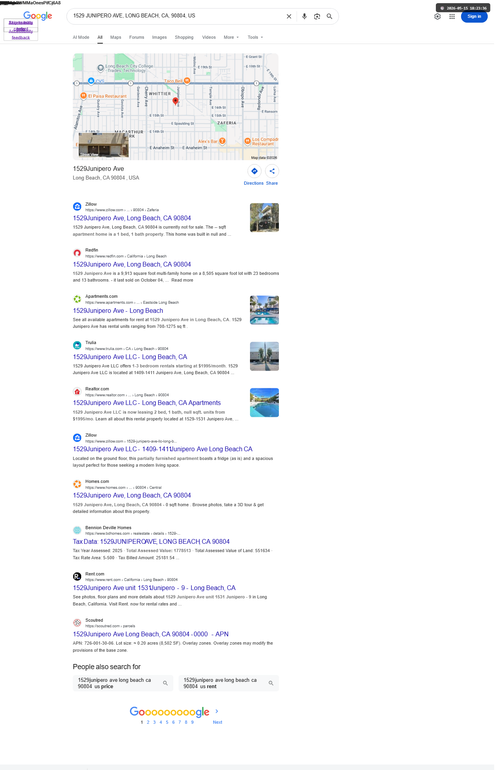Click Realtor.com pool thumbnail

tap(264, 403)
